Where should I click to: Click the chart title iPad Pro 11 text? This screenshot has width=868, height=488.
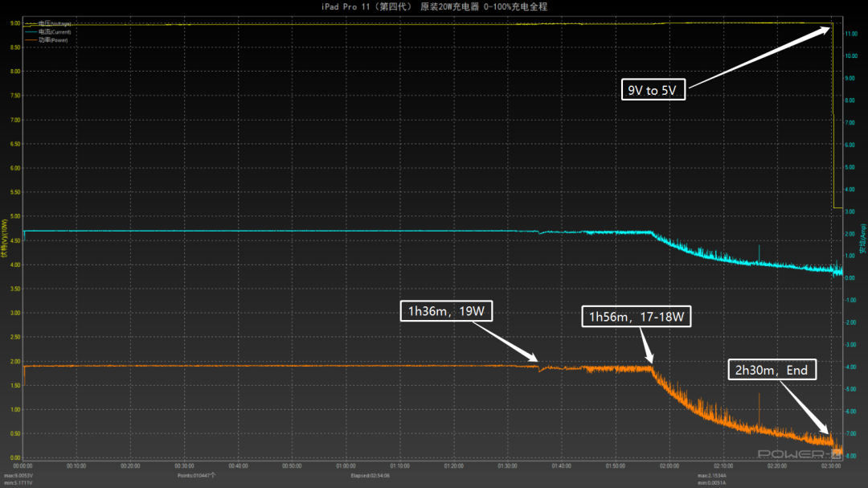click(x=434, y=6)
